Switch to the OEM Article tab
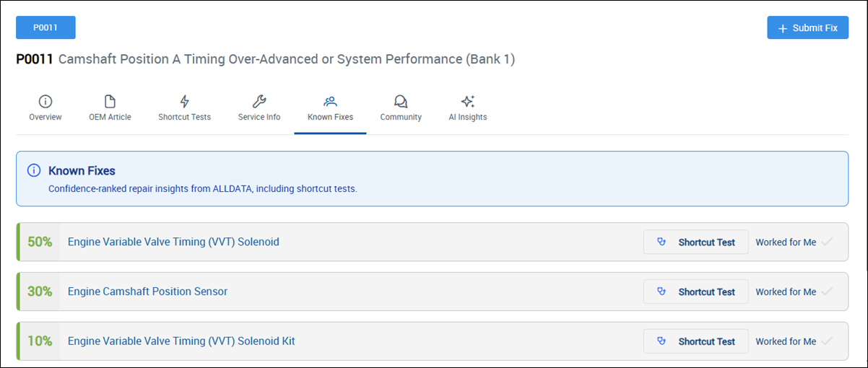The width and height of the screenshot is (868, 368). click(x=110, y=109)
